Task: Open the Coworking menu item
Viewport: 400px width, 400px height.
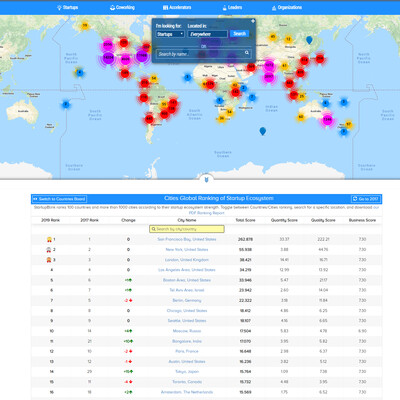Action: tap(122, 7)
